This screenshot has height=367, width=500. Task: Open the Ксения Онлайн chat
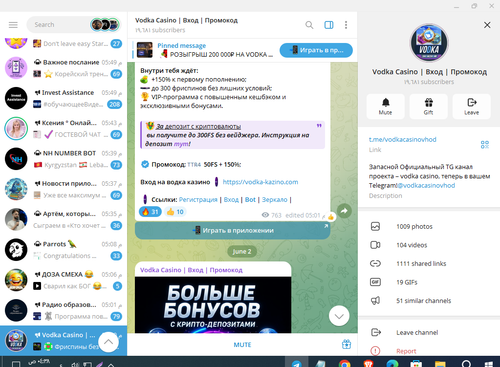pyautogui.click(x=63, y=129)
